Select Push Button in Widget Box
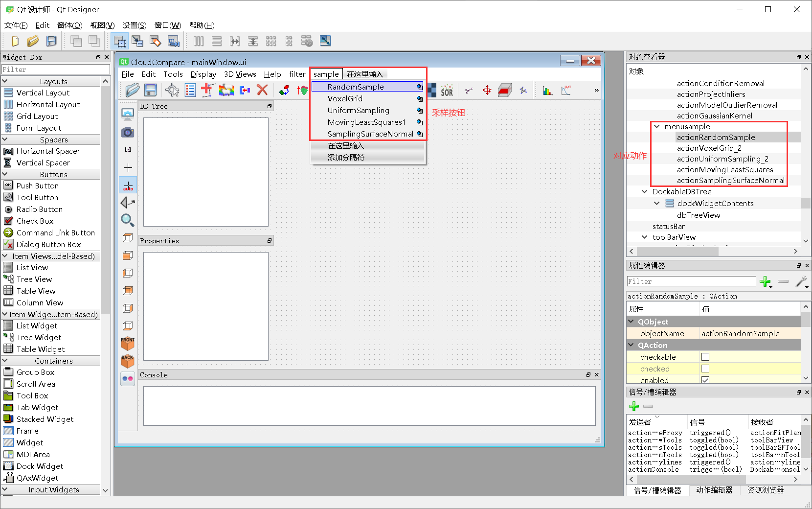Image resolution: width=812 pixels, height=509 pixels. point(37,186)
